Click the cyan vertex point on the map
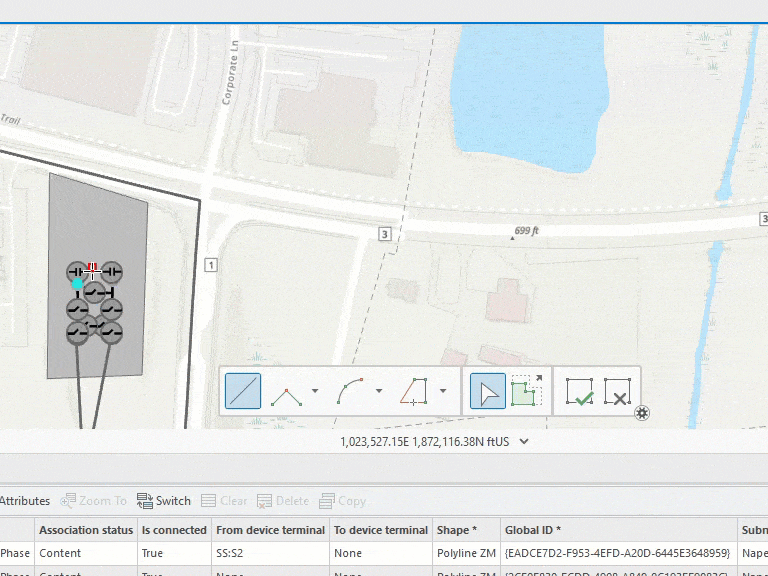768x576 pixels. (x=77, y=284)
